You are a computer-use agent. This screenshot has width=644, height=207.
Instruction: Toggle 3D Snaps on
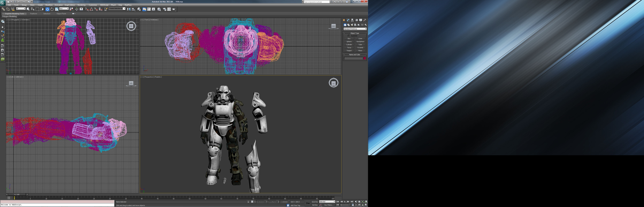coord(87,9)
